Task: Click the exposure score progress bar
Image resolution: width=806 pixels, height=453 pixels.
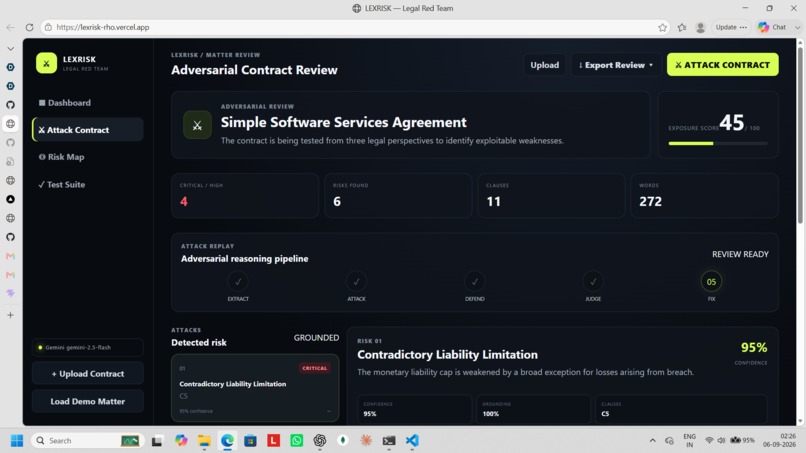Action: (718, 143)
